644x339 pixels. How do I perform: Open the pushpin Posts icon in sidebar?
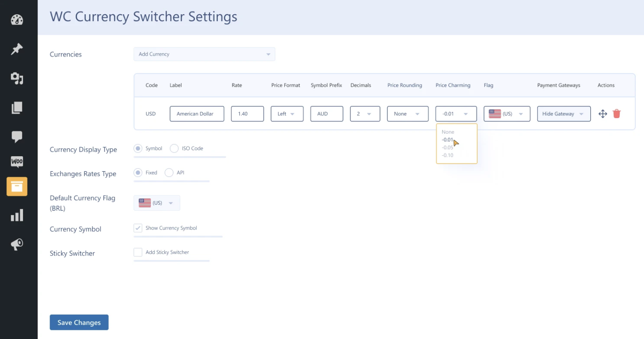(x=17, y=49)
